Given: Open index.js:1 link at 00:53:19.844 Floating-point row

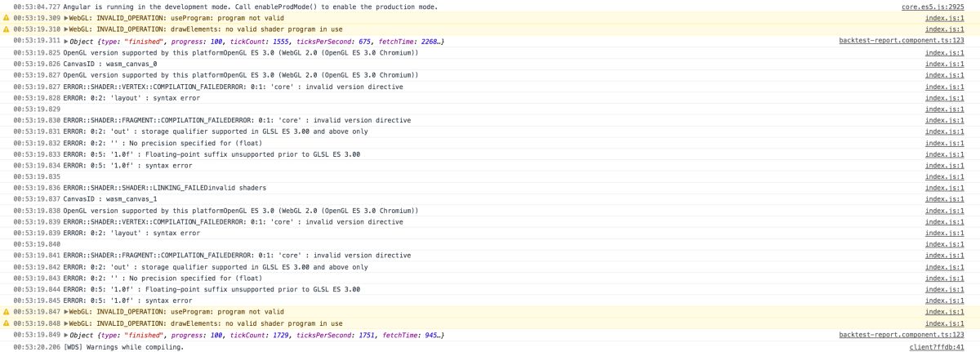Looking at the screenshot, I should coord(945,289).
